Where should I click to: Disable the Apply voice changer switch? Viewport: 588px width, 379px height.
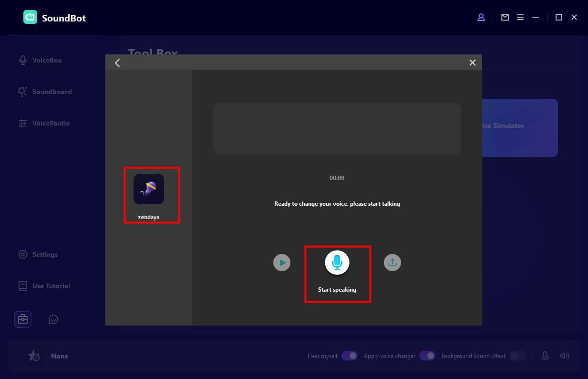coord(427,356)
